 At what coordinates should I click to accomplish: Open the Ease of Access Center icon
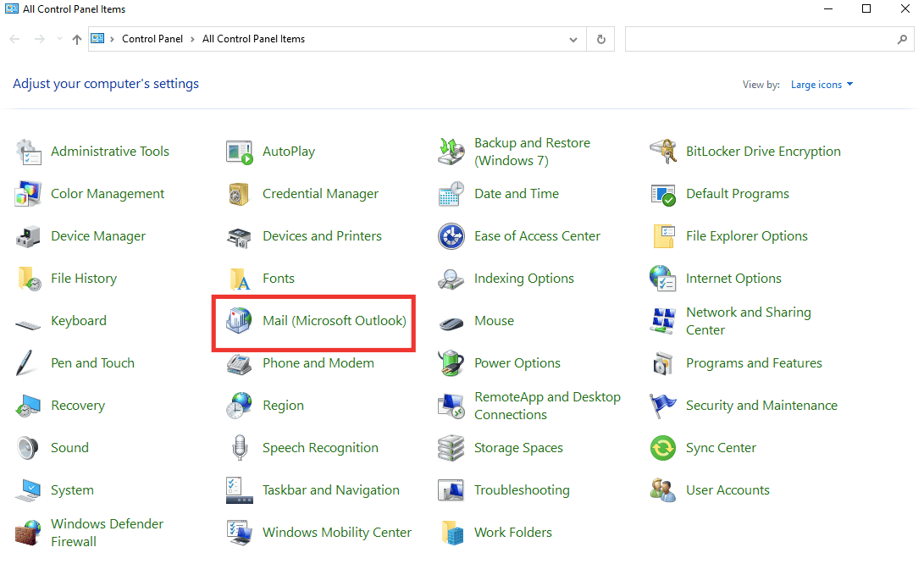point(451,237)
